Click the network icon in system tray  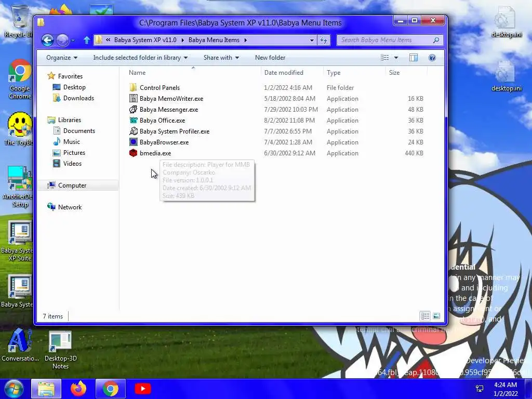click(480, 389)
